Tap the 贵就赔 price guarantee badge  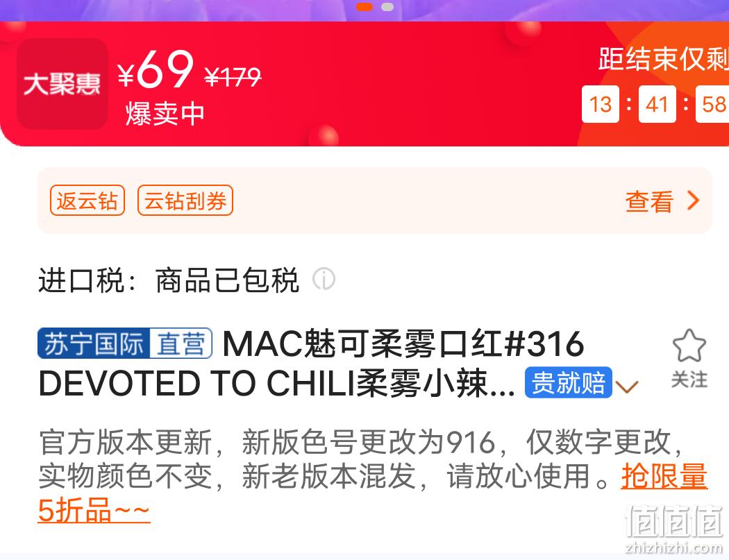568,382
